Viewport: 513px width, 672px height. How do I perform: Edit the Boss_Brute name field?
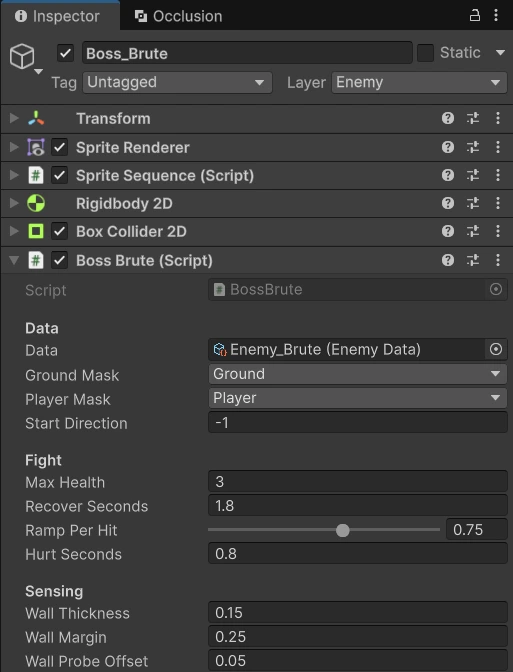point(247,53)
